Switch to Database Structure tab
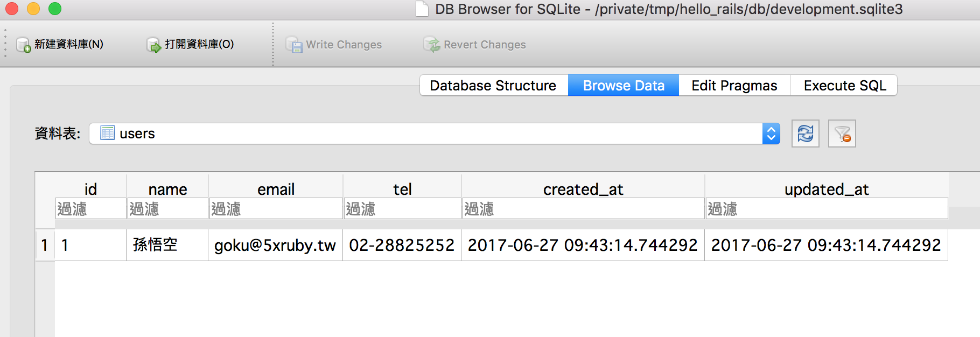 [493, 86]
